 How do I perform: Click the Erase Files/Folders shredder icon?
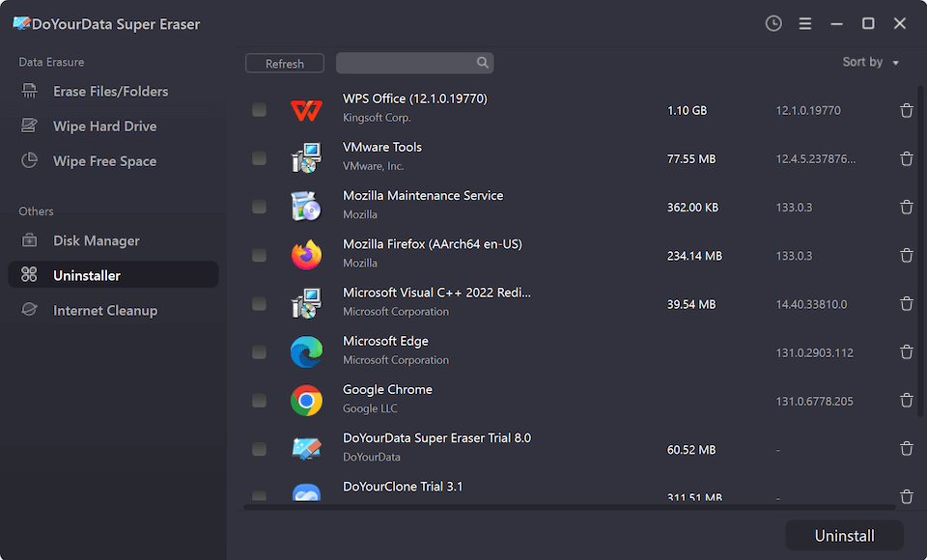(29, 91)
